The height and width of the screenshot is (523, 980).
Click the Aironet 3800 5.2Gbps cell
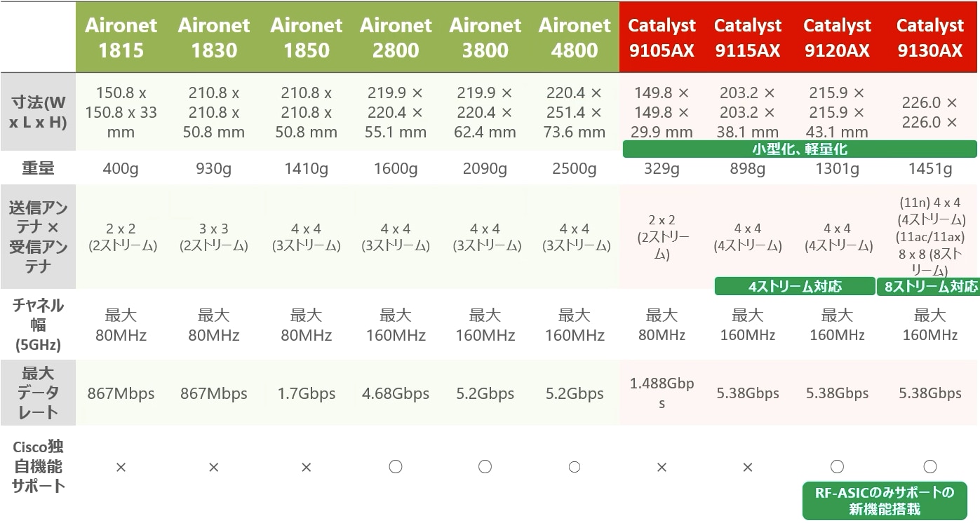485,393
